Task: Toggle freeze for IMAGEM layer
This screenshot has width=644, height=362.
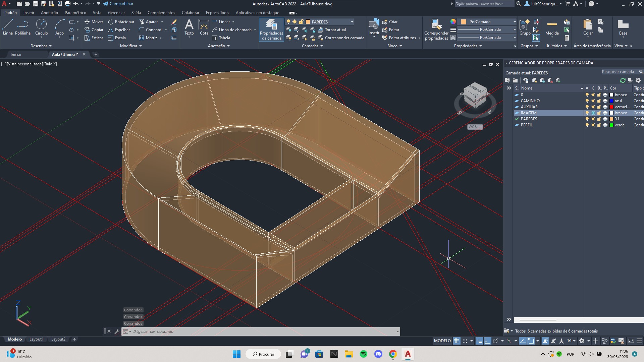Action: point(593,113)
